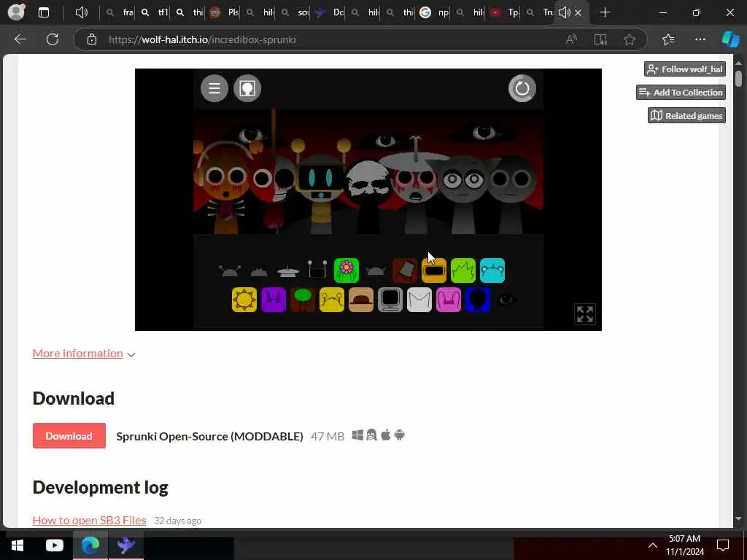The height and width of the screenshot is (560, 747).
Task: Switch to the YouTube 'Tp' tab
Action: point(505,12)
